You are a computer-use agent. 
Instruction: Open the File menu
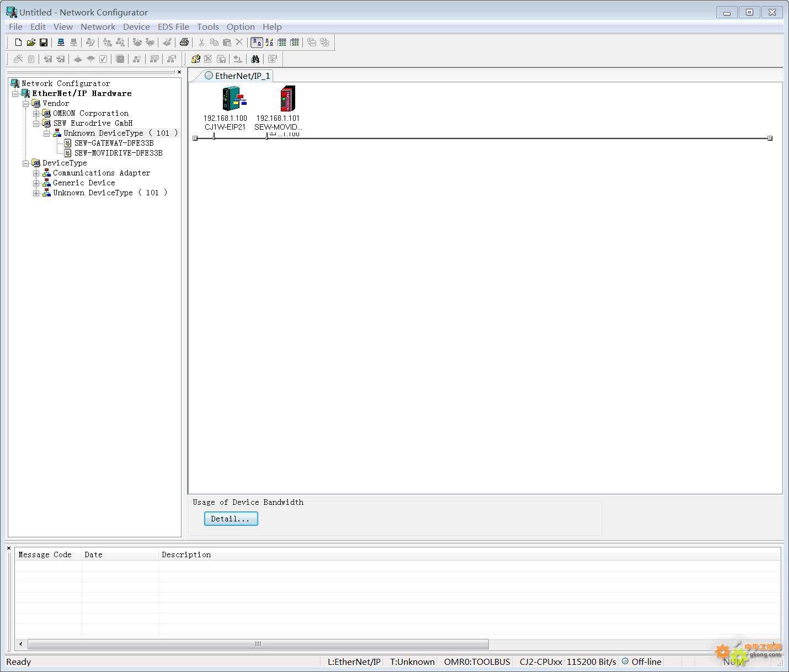click(15, 26)
